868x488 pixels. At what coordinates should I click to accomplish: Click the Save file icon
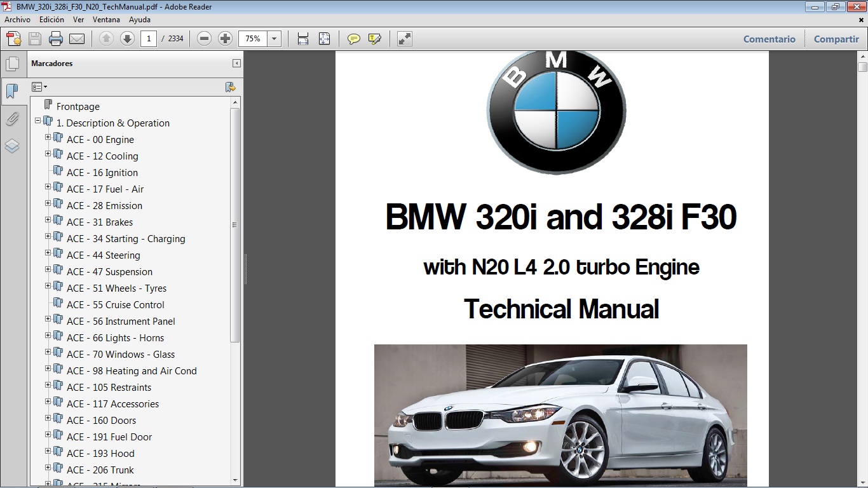click(35, 39)
